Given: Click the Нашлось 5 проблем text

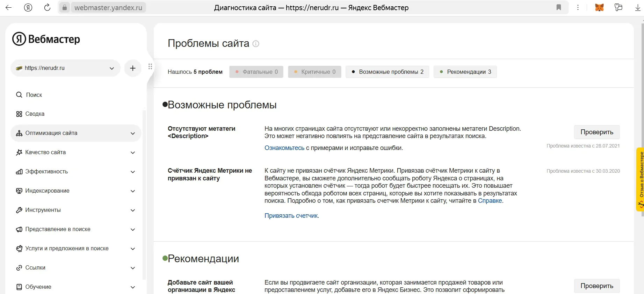Looking at the screenshot, I should [195, 72].
